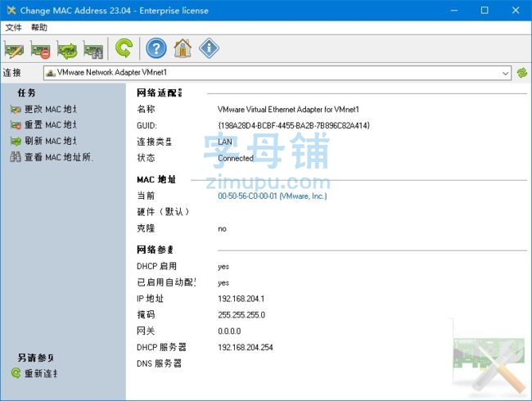The image size is (532, 401).
Task: Click the 网络适配器 section heading
Action: (159, 93)
